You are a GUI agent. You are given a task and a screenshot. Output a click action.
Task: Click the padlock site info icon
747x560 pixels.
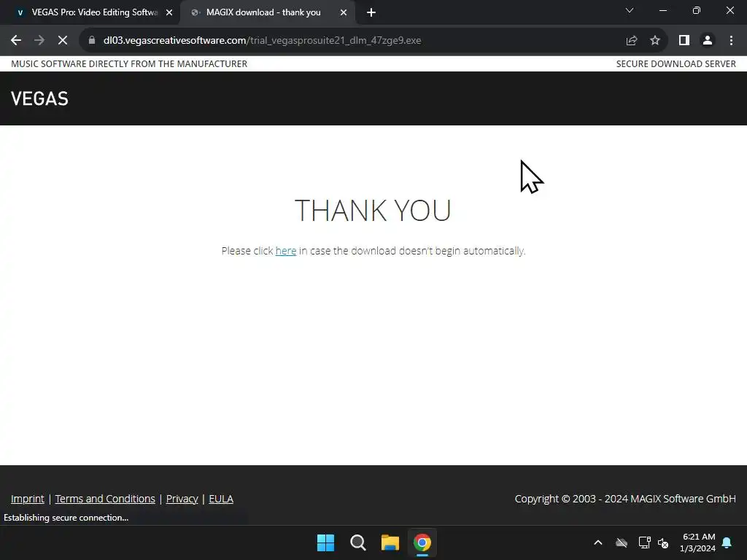point(92,41)
